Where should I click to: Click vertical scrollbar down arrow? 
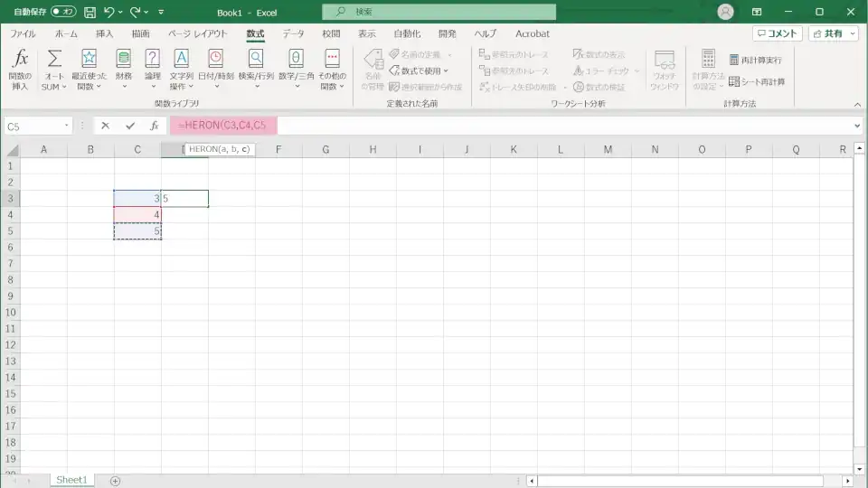[859, 469]
